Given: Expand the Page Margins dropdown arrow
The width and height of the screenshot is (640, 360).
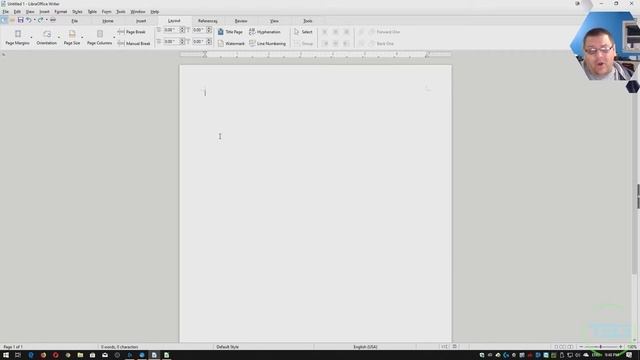Looking at the screenshot, I should pos(31,38).
